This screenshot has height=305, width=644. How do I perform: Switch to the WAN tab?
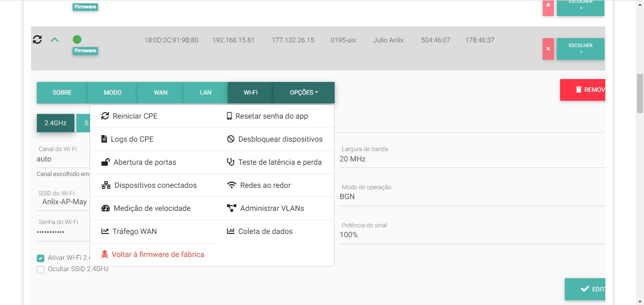point(160,93)
